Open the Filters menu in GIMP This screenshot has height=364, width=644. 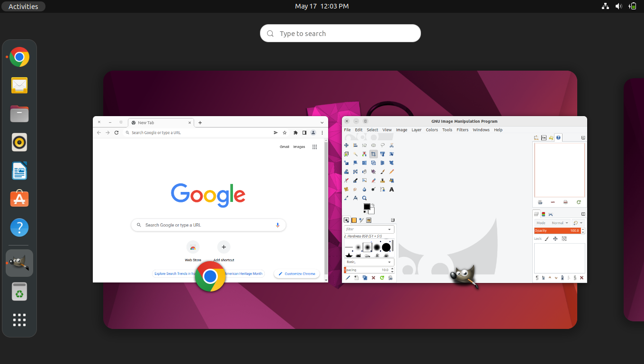pyautogui.click(x=462, y=130)
